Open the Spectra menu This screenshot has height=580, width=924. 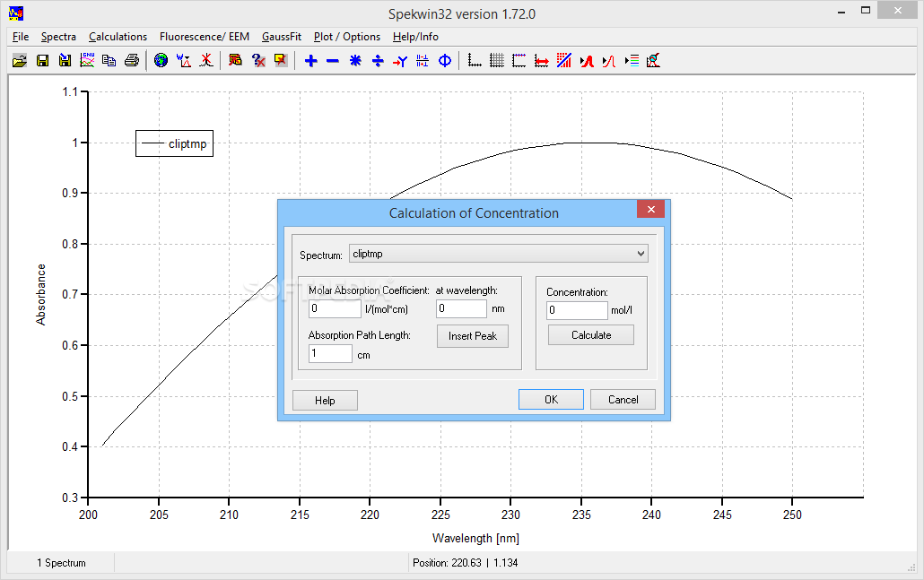58,37
